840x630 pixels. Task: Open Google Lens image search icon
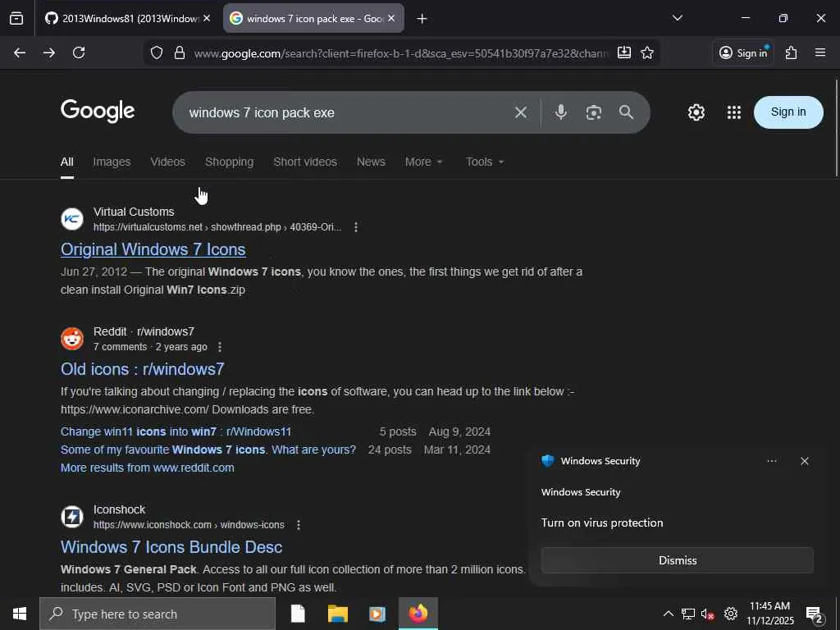594,112
